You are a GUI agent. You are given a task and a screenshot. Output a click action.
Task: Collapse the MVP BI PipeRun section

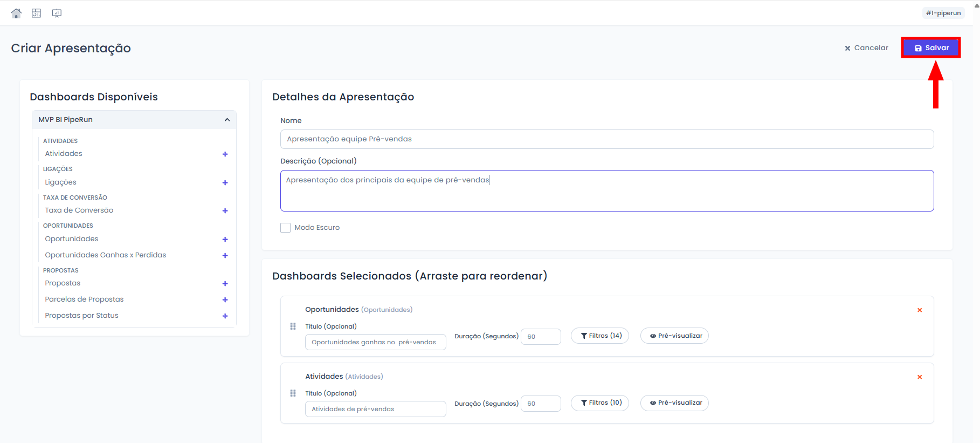click(227, 120)
